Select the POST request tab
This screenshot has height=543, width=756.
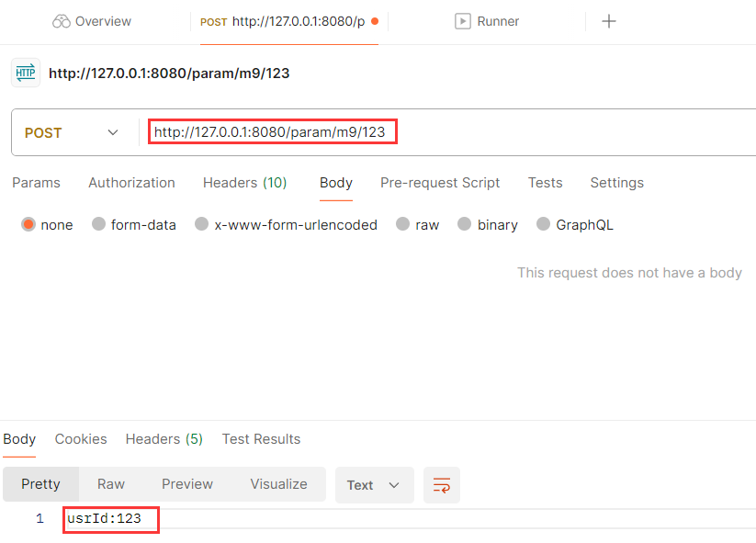(288, 22)
